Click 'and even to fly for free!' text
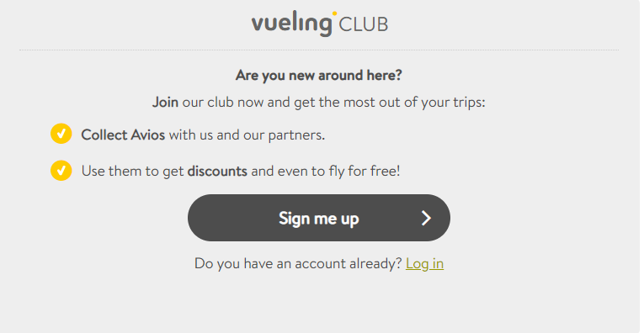644x333 pixels. [x=326, y=171]
